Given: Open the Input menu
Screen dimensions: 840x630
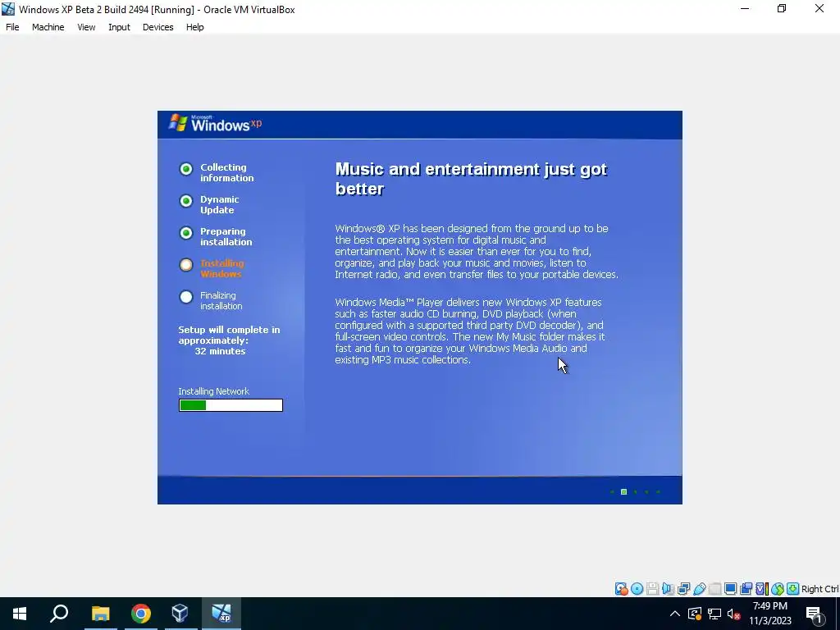Looking at the screenshot, I should coord(119,27).
